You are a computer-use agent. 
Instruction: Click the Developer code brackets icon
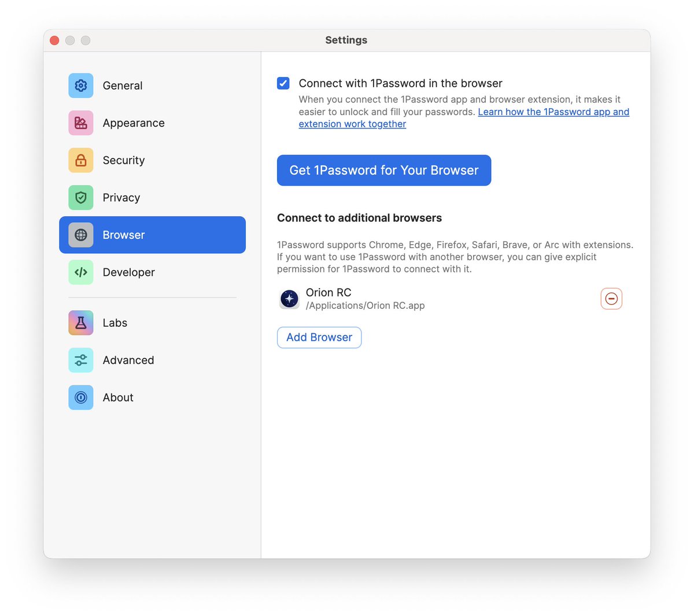[x=81, y=272]
